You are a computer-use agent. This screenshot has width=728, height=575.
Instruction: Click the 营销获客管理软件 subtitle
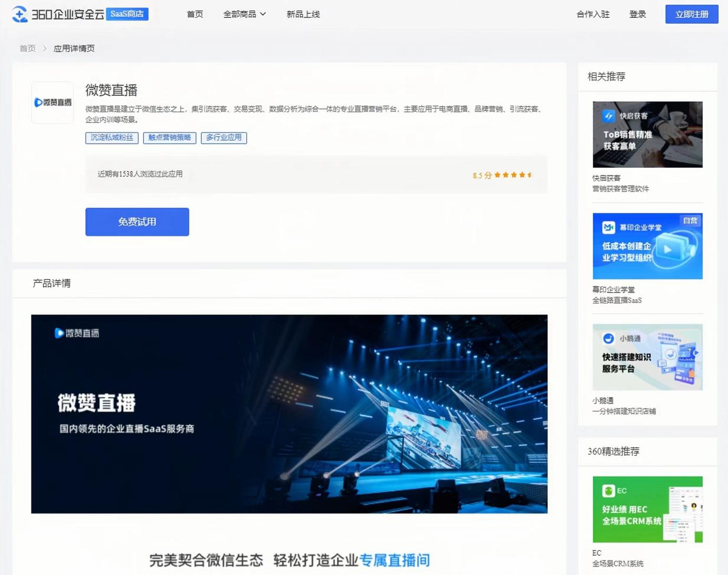point(621,189)
